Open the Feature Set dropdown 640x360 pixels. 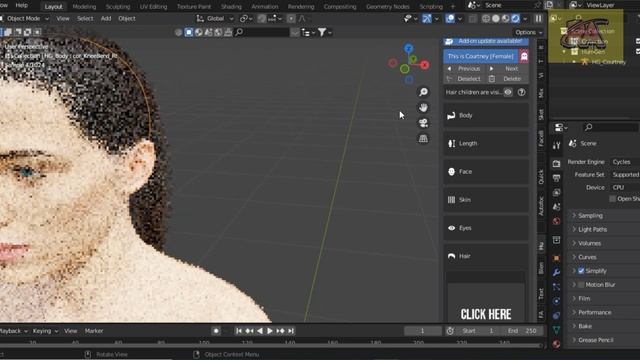click(625, 175)
